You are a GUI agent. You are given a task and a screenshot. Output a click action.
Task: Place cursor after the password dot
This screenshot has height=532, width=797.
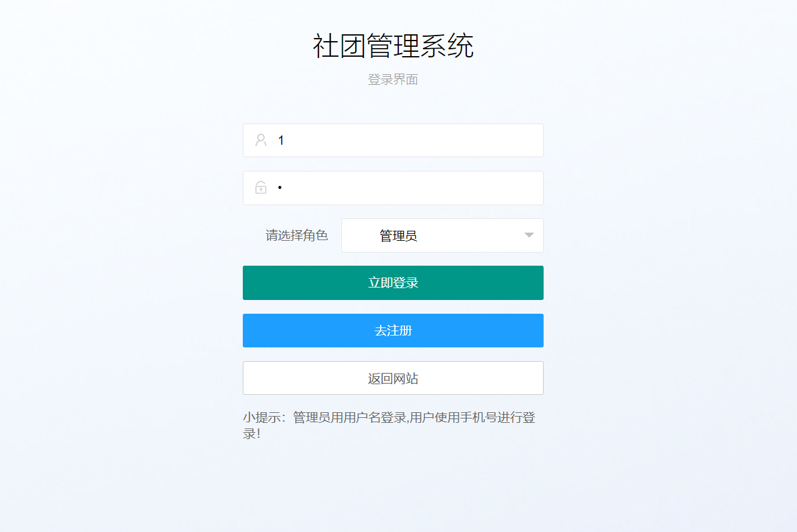[x=284, y=188]
